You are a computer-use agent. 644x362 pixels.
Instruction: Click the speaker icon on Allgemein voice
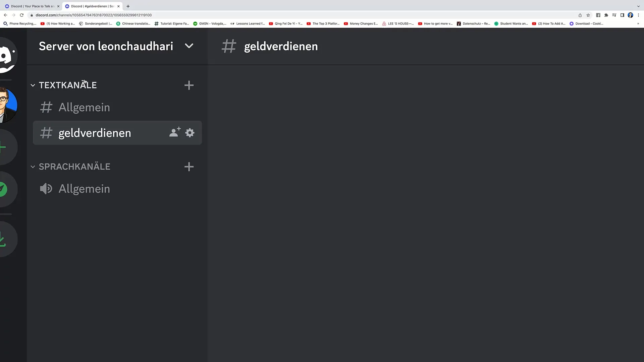(x=46, y=189)
